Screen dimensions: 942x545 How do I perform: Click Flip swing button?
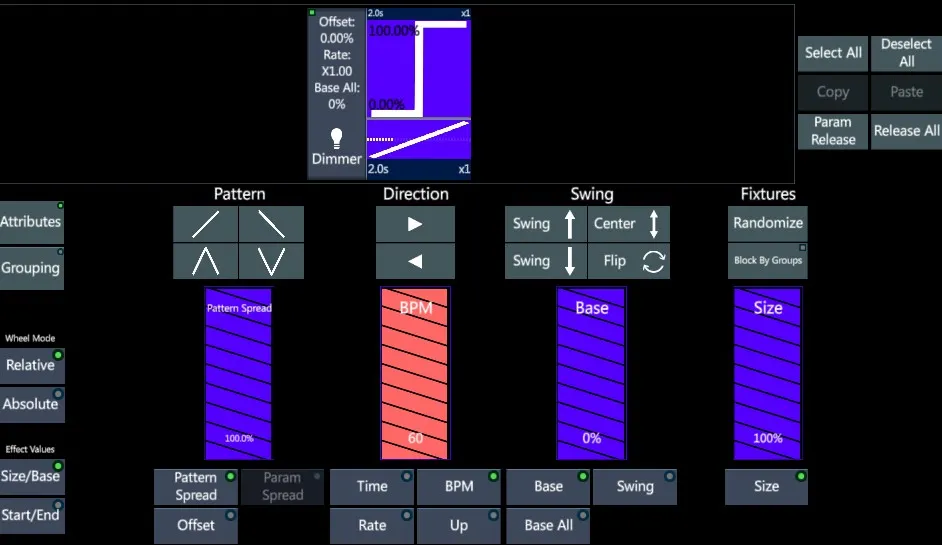[628, 261]
